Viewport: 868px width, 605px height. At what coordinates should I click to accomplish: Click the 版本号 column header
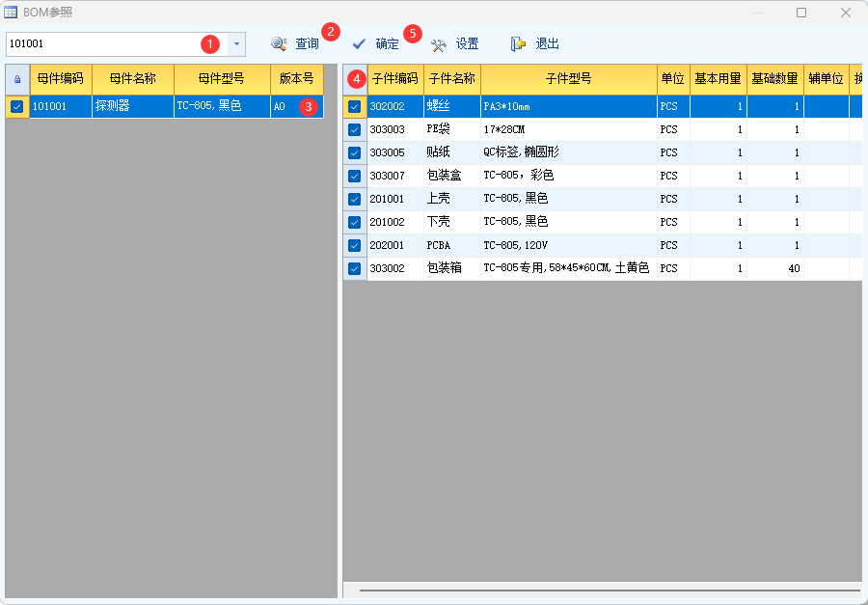tap(297, 79)
